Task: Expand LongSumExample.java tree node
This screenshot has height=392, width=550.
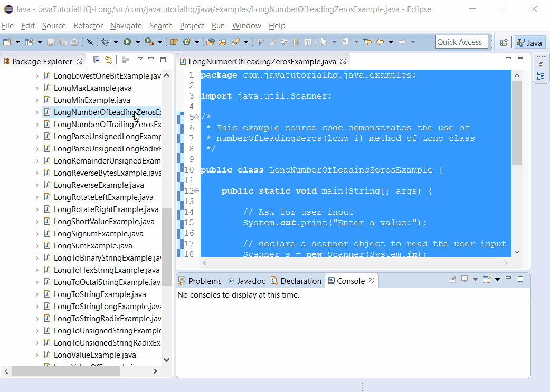Action: click(37, 246)
